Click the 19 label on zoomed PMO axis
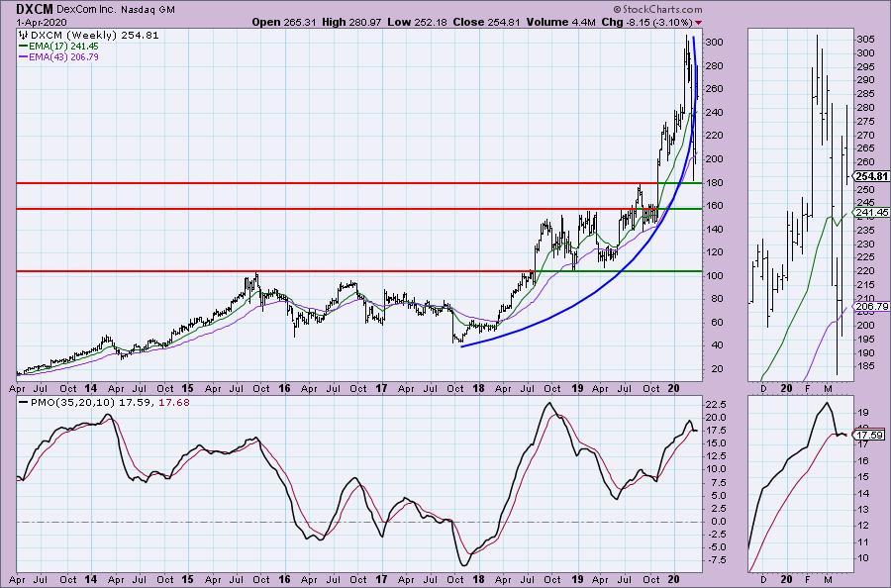The width and height of the screenshot is (891, 588). [862, 412]
